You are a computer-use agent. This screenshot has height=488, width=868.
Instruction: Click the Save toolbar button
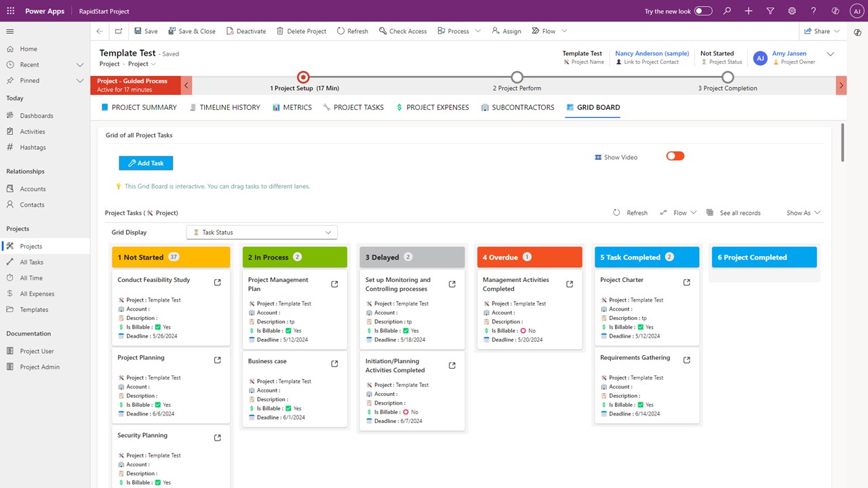click(x=146, y=31)
